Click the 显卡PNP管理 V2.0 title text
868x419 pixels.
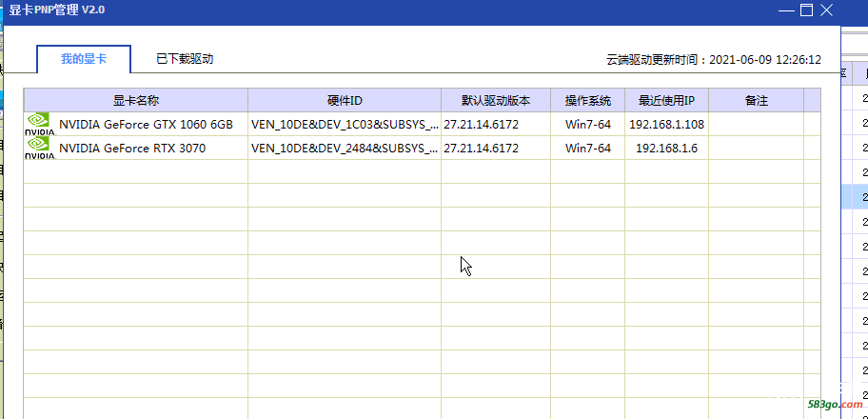[x=56, y=10]
